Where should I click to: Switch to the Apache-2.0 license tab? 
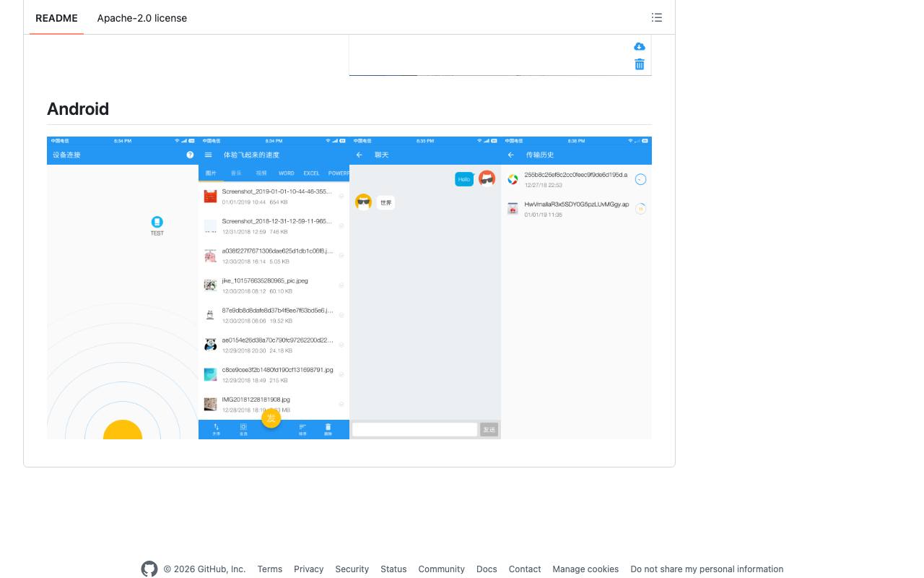[x=142, y=18]
